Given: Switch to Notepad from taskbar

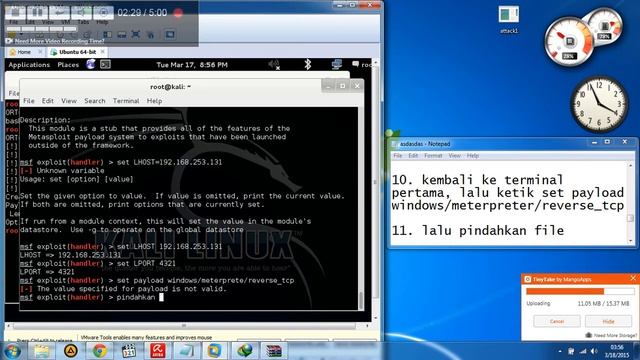Looking at the screenshot, I should point(187,351).
